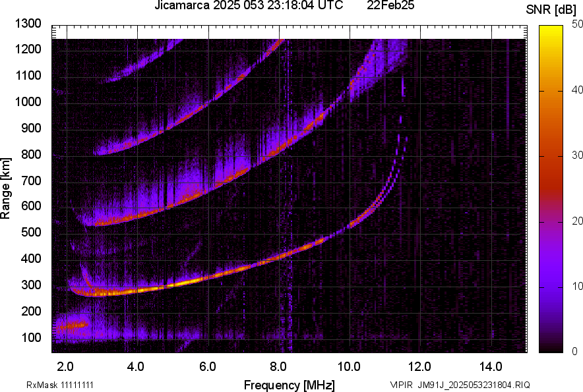583x392 pixels.
Task: Click the purple 10 dB colorbar region
Action: pos(551,287)
